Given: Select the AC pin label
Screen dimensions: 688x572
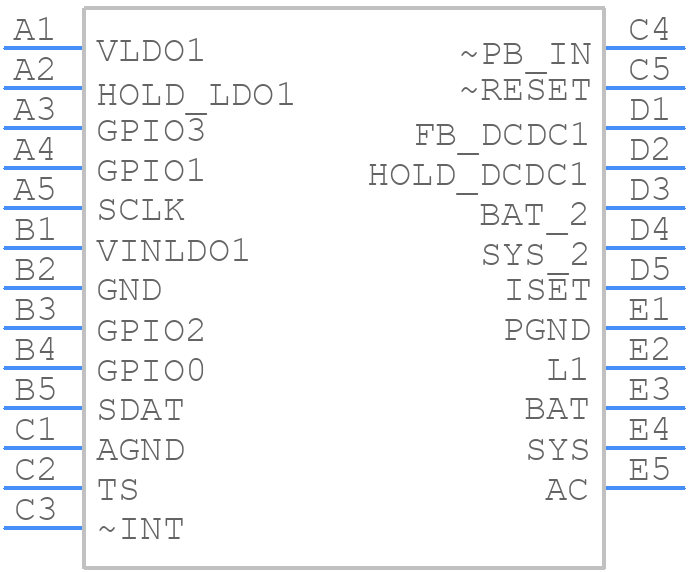Looking at the screenshot, I should 567,490.
